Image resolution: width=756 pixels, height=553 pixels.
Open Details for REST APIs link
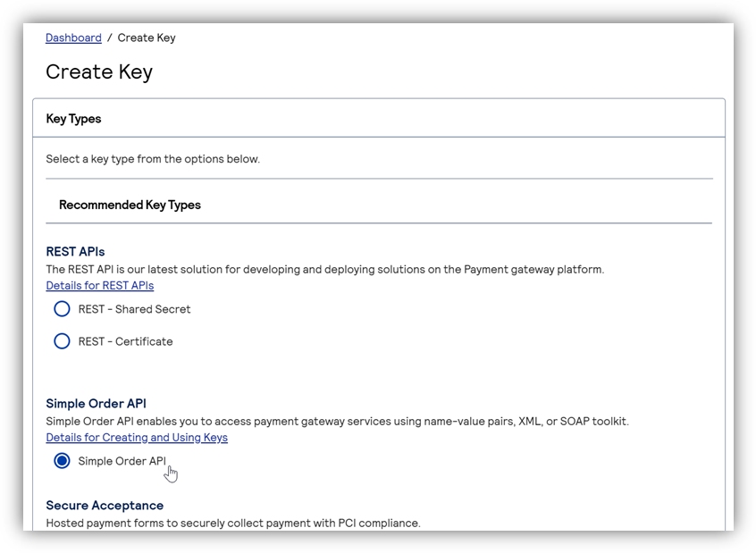point(100,285)
